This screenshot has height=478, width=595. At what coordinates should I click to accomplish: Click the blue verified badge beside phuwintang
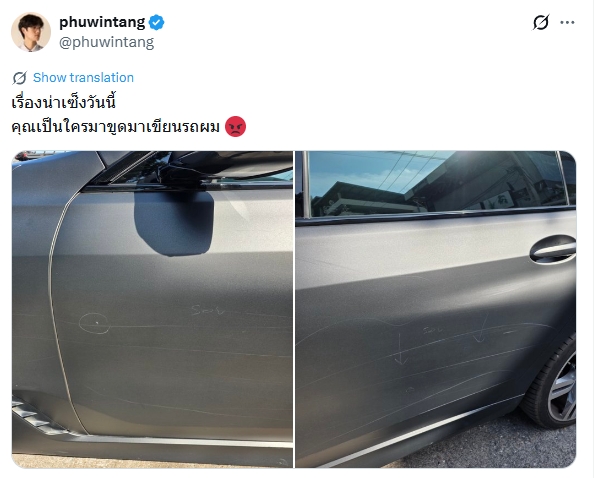point(156,22)
